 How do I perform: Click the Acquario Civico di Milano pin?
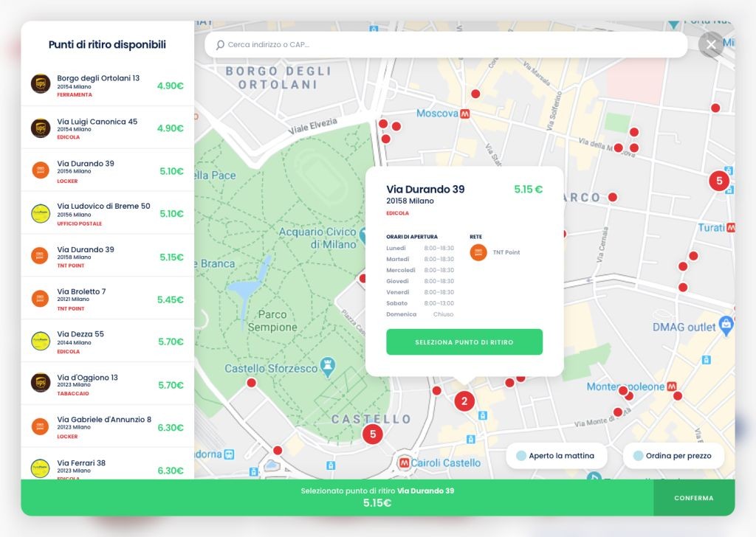pos(364,238)
